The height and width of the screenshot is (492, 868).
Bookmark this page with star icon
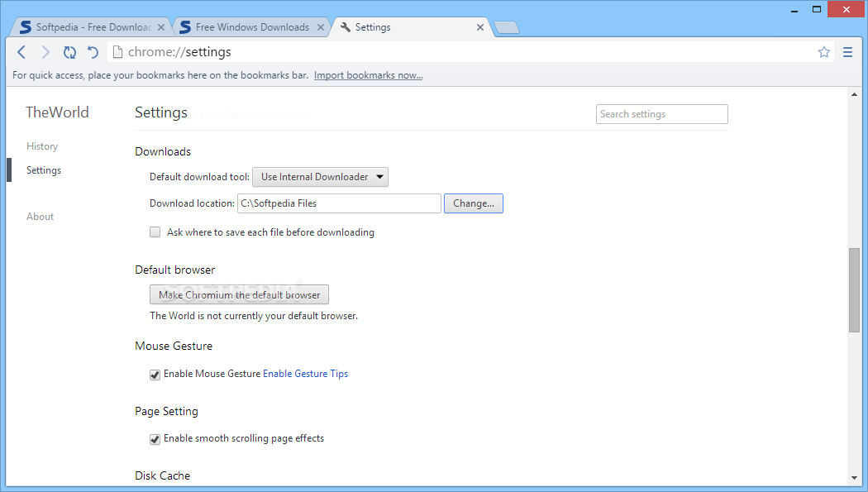(x=823, y=52)
